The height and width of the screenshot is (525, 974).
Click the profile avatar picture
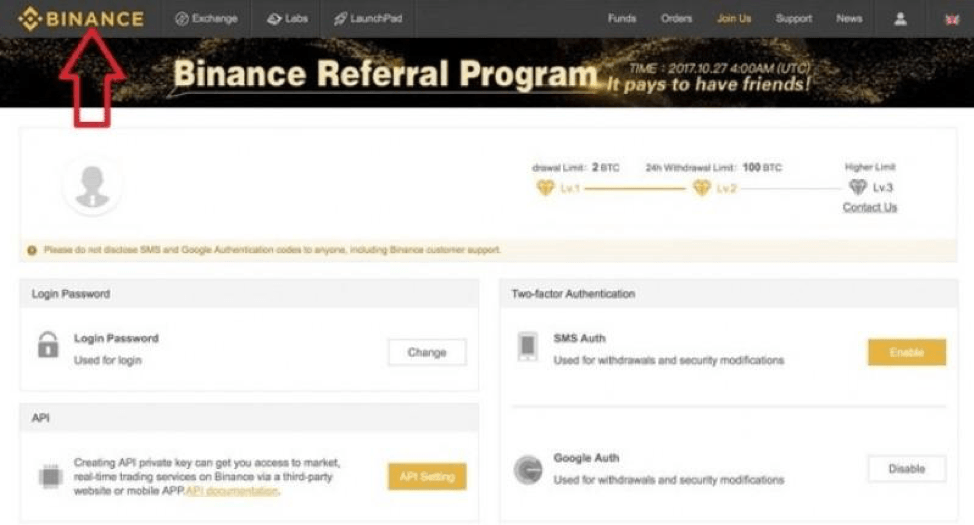93,186
